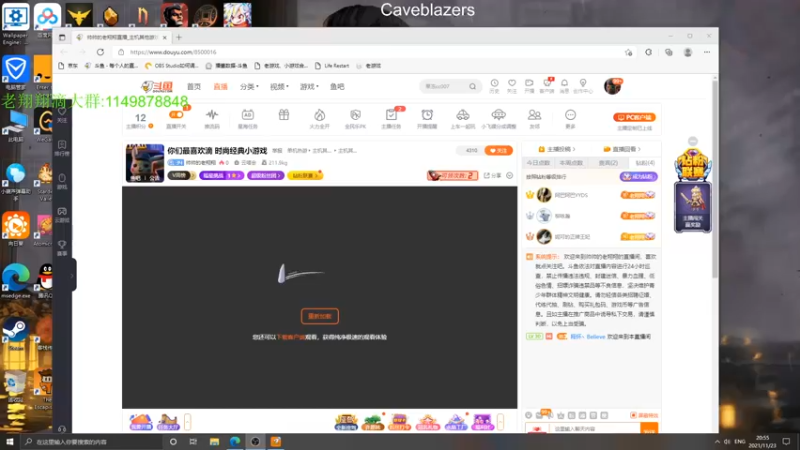Screen dimensions: 800x450
Task: Open the 开播提醒 alarm clock icon
Action: tap(427, 118)
